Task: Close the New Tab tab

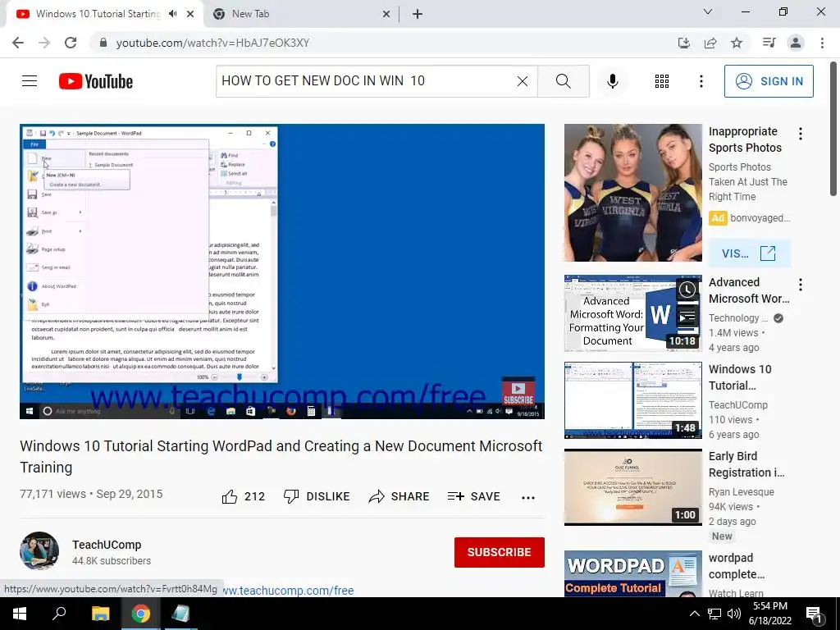Action: coord(386,14)
